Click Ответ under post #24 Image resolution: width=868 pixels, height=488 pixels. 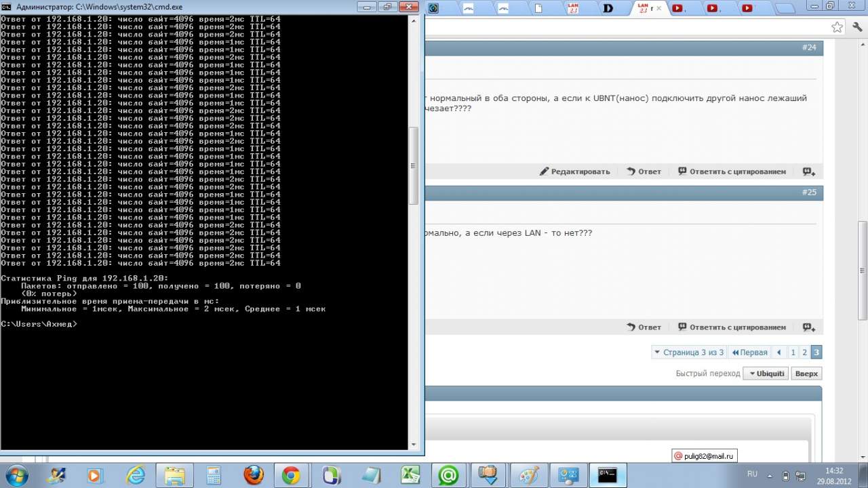point(644,171)
